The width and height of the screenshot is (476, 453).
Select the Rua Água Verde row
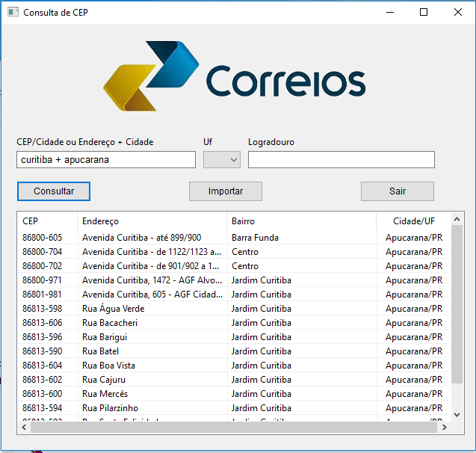(x=113, y=309)
